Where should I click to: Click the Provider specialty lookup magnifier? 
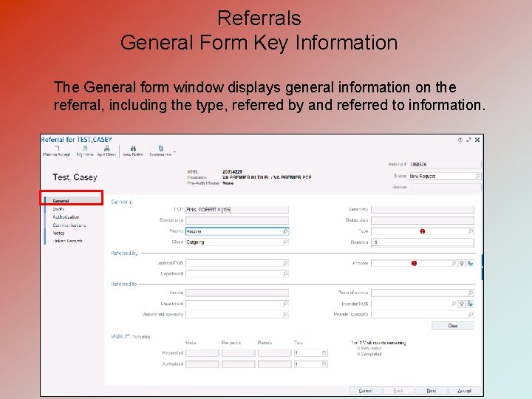pyautogui.click(x=470, y=315)
